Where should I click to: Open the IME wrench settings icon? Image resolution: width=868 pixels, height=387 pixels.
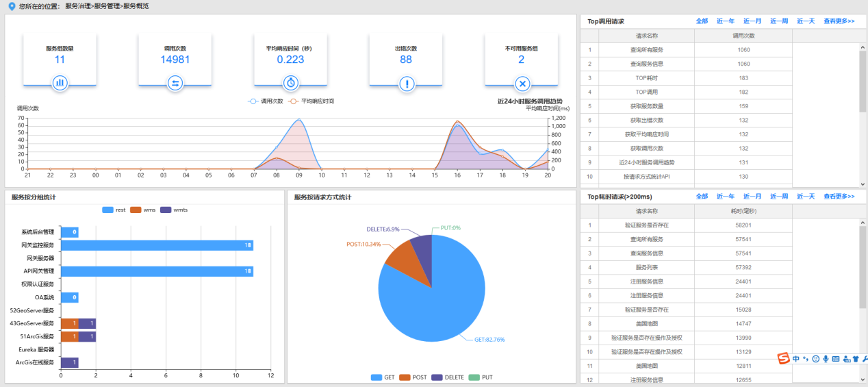click(x=865, y=358)
